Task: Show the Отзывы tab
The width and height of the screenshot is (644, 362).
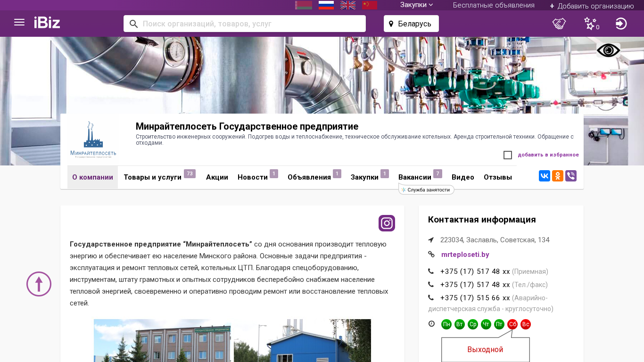Action: coord(498,177)
